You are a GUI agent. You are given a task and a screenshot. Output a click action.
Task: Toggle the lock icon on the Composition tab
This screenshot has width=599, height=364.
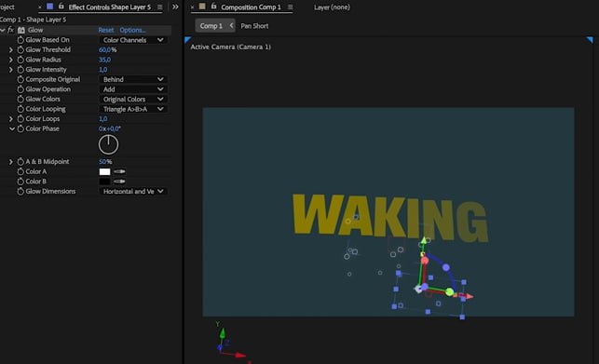tap(213, 7)
